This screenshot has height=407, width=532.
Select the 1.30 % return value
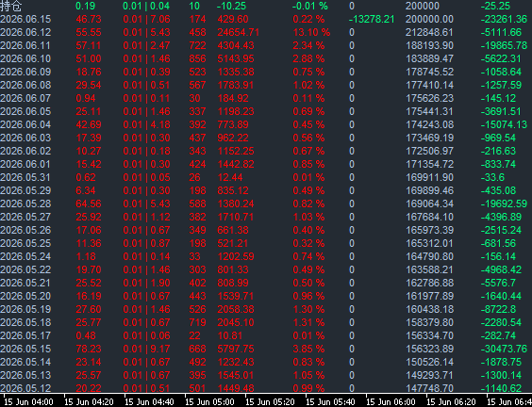[308, 310]
